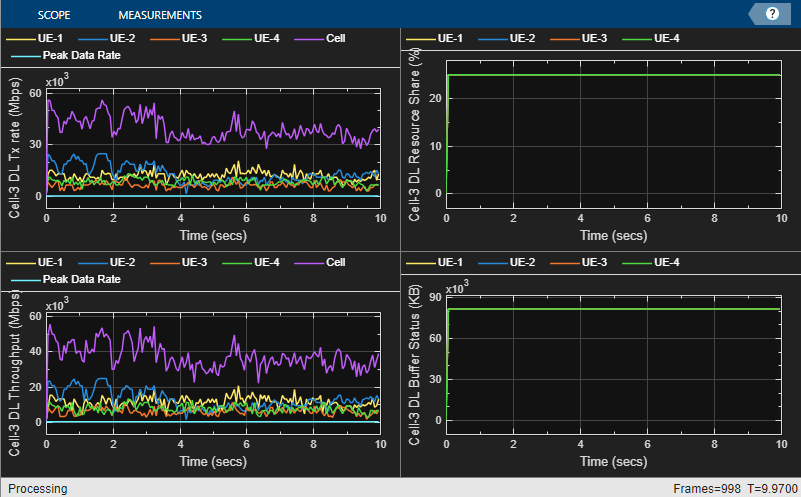Click the x10³ exponent on Buffer Status plot
The image size is (801, 497).
point(457,287)
